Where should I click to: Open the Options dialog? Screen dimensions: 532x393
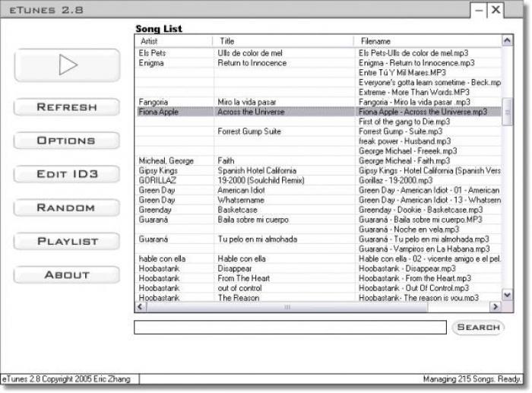point(67,141)
